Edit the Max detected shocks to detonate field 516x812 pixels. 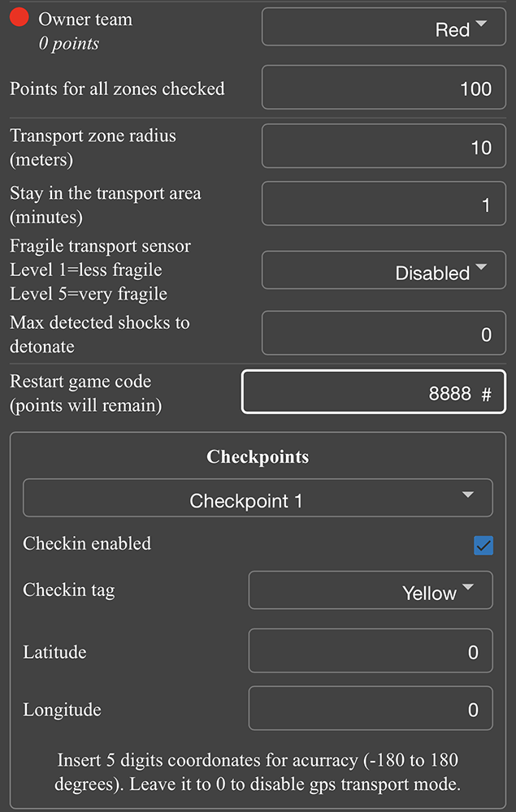pos(384,335)
